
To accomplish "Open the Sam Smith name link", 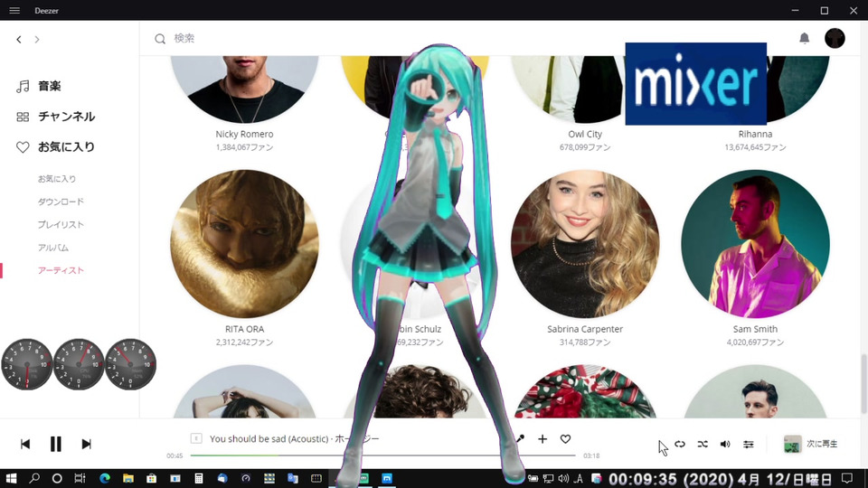I will click(755, 329).
